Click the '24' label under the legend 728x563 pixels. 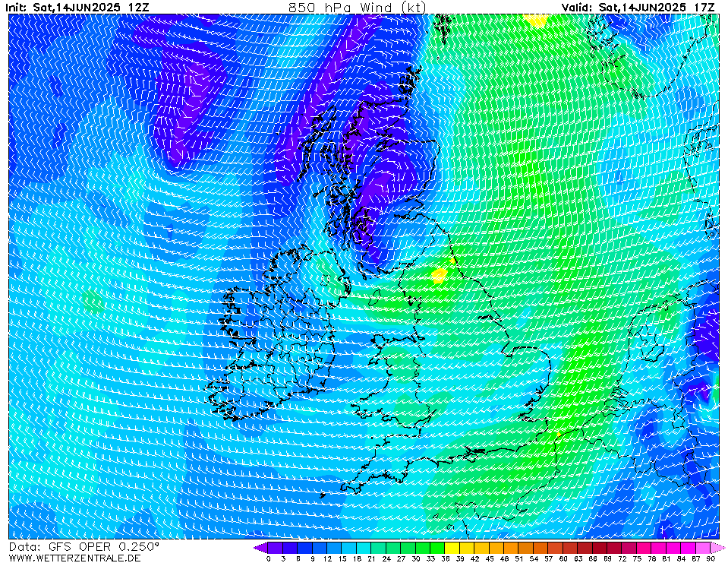coord(386,558)
